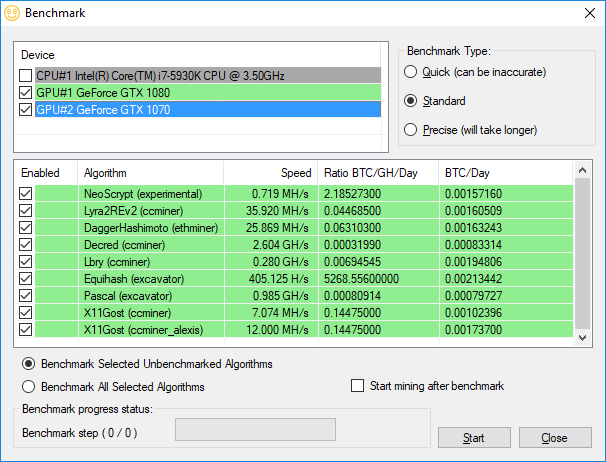
Task: Click the Lbry (ccminer) algorithm name
Action: [117, 261]
